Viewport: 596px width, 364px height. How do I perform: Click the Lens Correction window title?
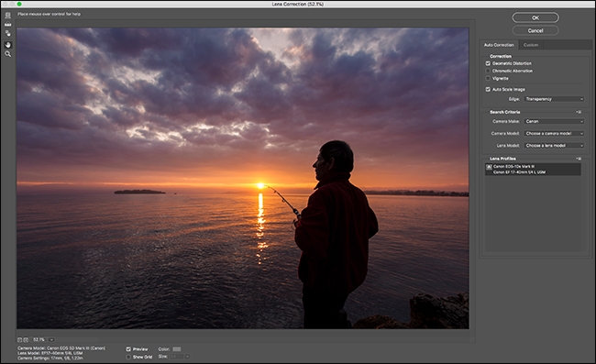click(298, 5)
